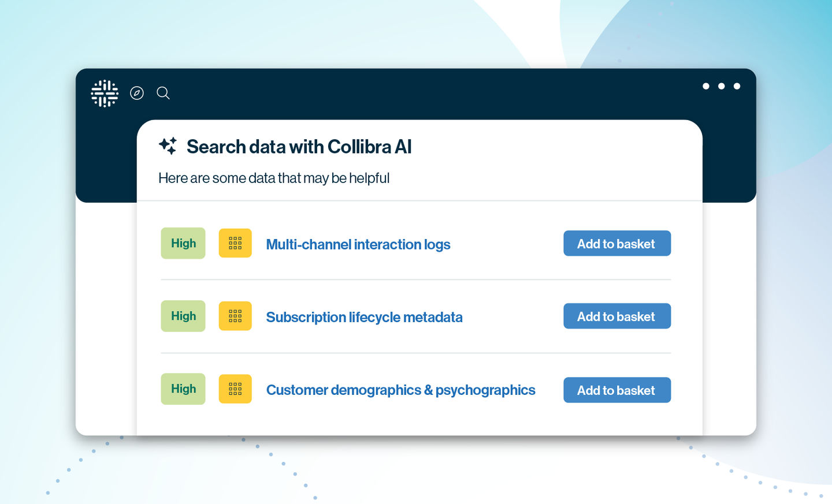Viewport: 832px width, 504px height.
Task: Click the 'Here are some data' subtitle text
Action: (x=274, y=178)
